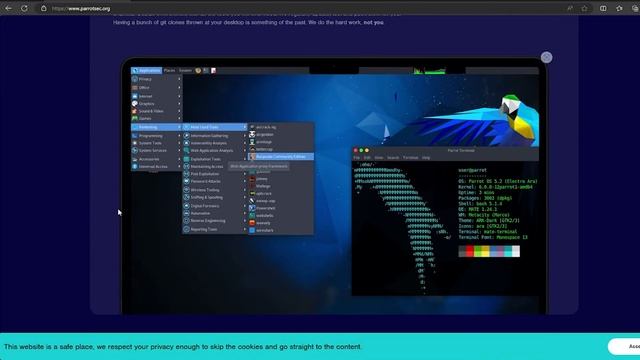Click the Parrot Terminal title bar text
The width and height of the screenshot is (640, 360).
461,151
